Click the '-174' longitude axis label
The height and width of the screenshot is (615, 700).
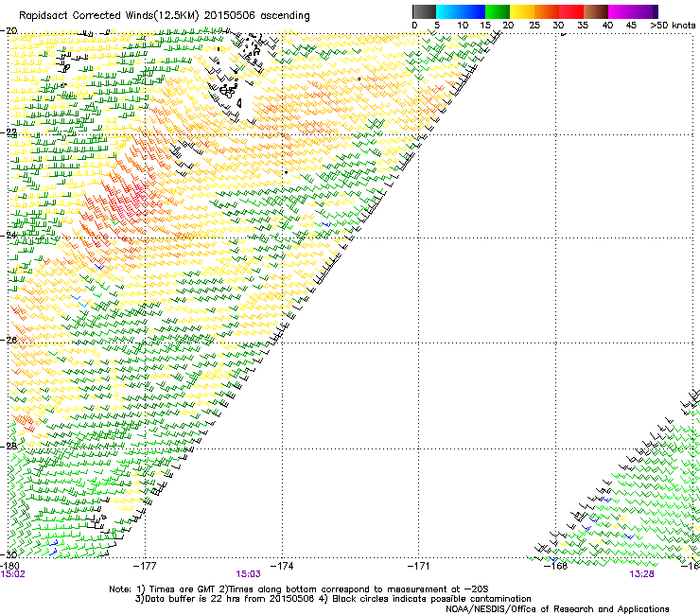pos(282,566)
